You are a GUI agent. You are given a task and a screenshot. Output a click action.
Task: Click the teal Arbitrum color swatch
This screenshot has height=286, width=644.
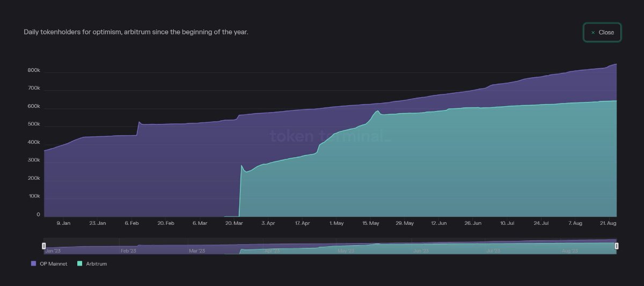coord(80,263)
